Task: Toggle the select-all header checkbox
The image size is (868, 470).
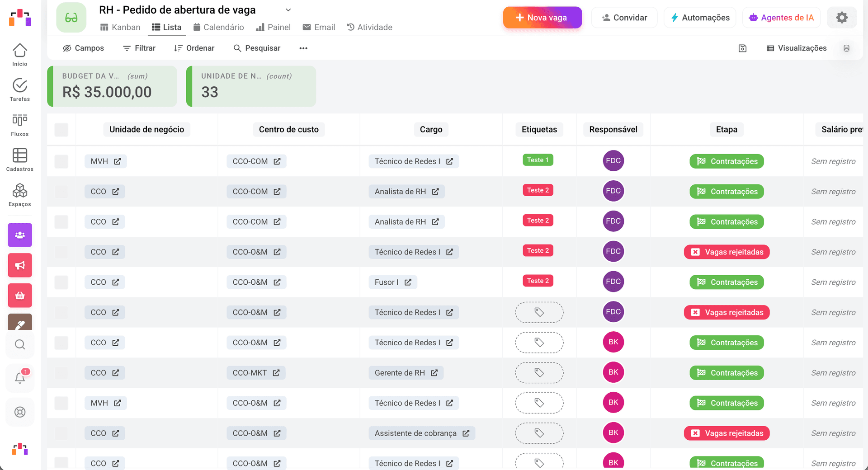Action: (61, 130)
